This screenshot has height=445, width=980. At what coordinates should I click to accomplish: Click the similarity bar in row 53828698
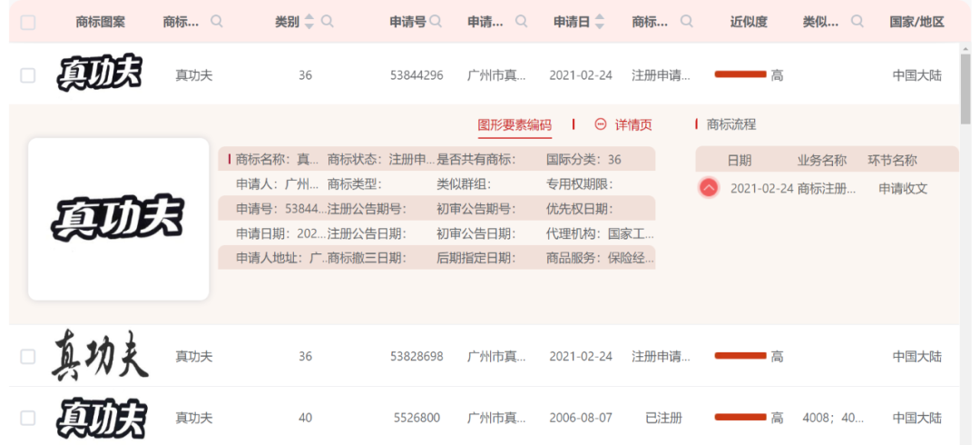[740, 355]
